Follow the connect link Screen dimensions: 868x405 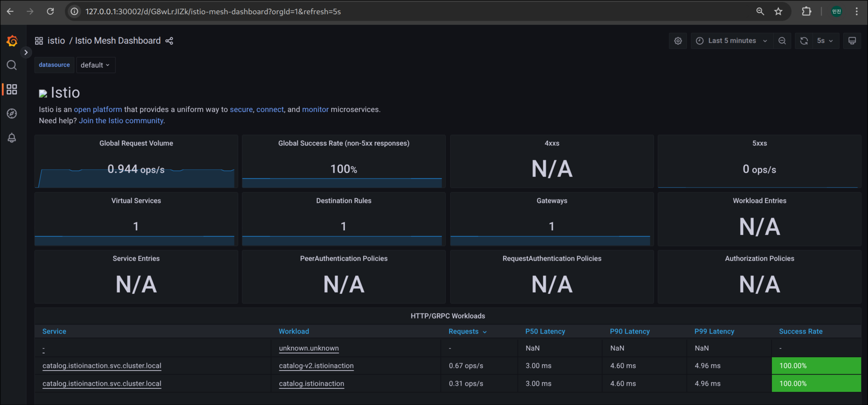click(x=270, y=109)
